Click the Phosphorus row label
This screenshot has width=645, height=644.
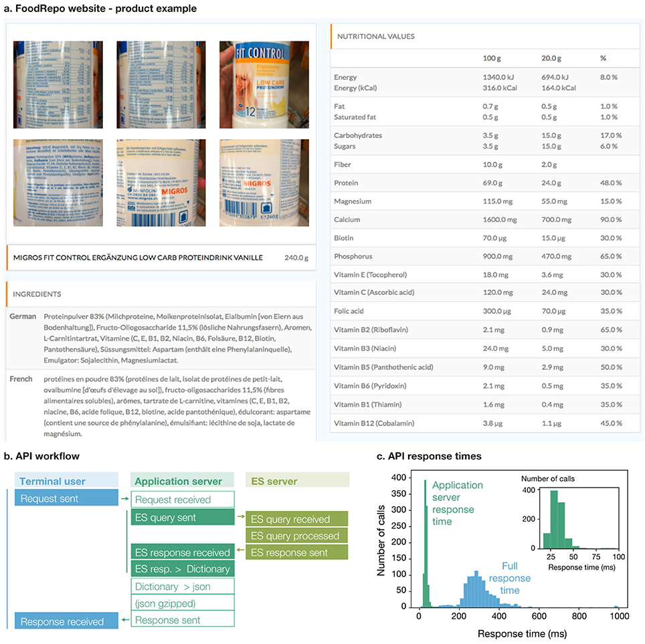tap(353, 256)
